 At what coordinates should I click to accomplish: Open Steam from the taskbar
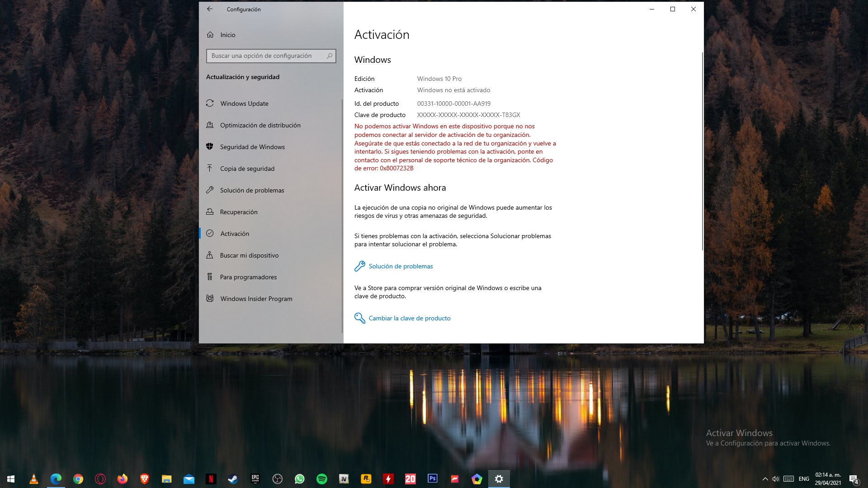pos(233,479)
